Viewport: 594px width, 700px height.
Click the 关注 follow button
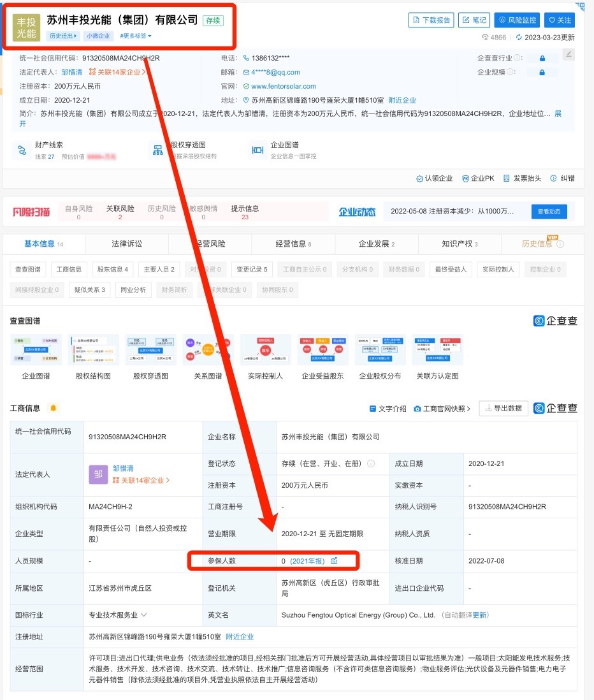[x=560, y=20]
